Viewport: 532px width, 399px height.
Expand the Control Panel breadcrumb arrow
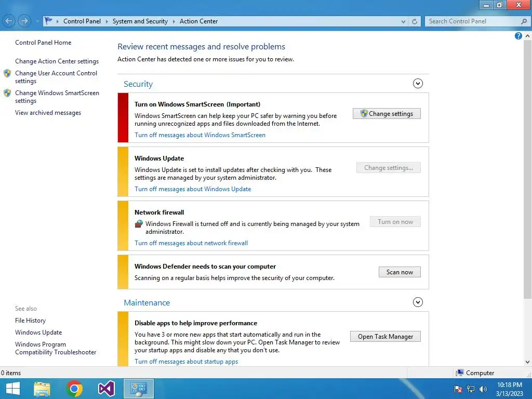click(x=107, y=21)
